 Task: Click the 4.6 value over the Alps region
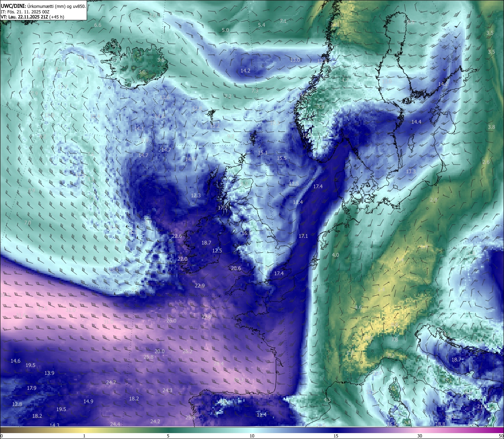point(358,307)
